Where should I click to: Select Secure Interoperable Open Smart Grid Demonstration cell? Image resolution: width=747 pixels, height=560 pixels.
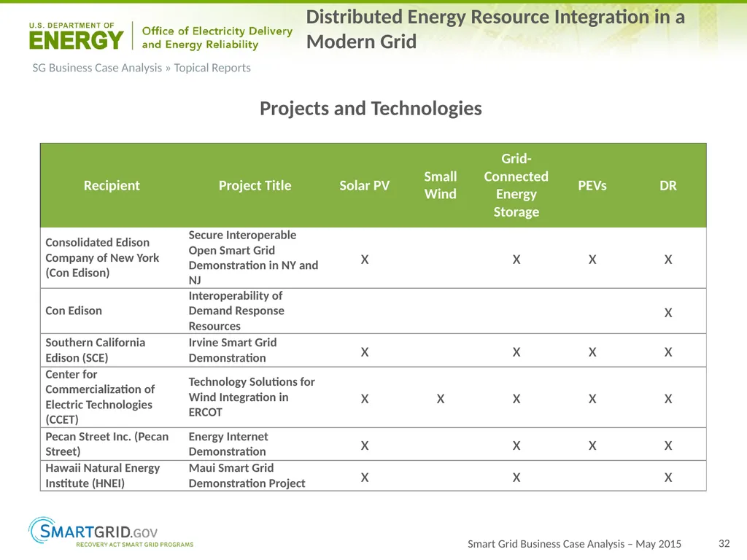[x=253, y=257]
